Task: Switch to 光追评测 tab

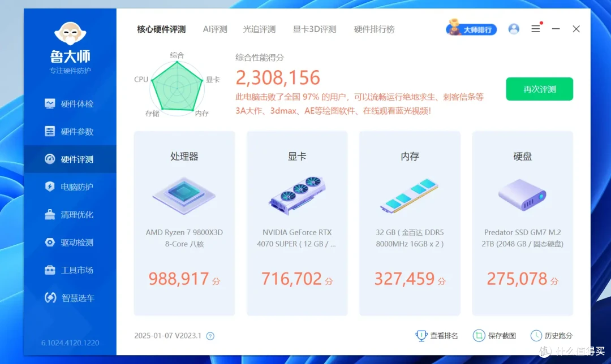Action: click(260, 29)
